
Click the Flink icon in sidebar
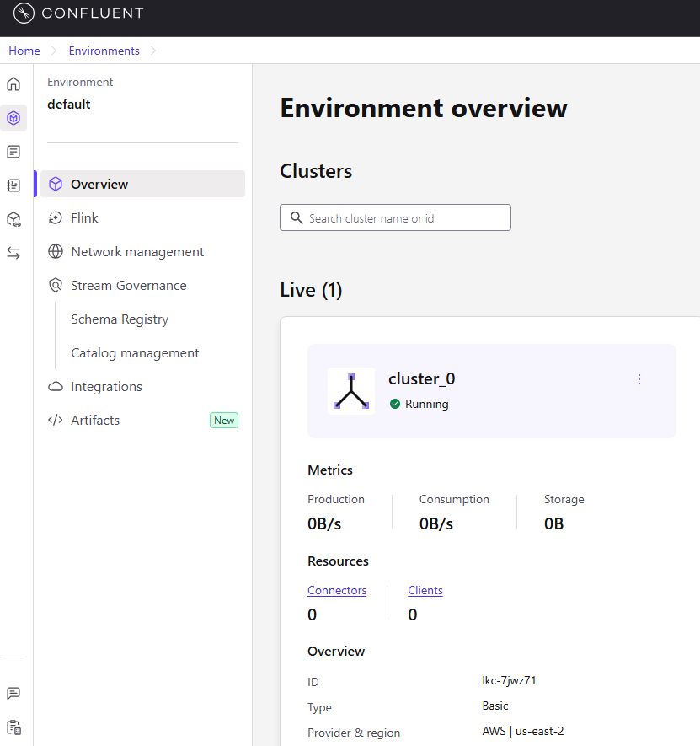point(56,218)
